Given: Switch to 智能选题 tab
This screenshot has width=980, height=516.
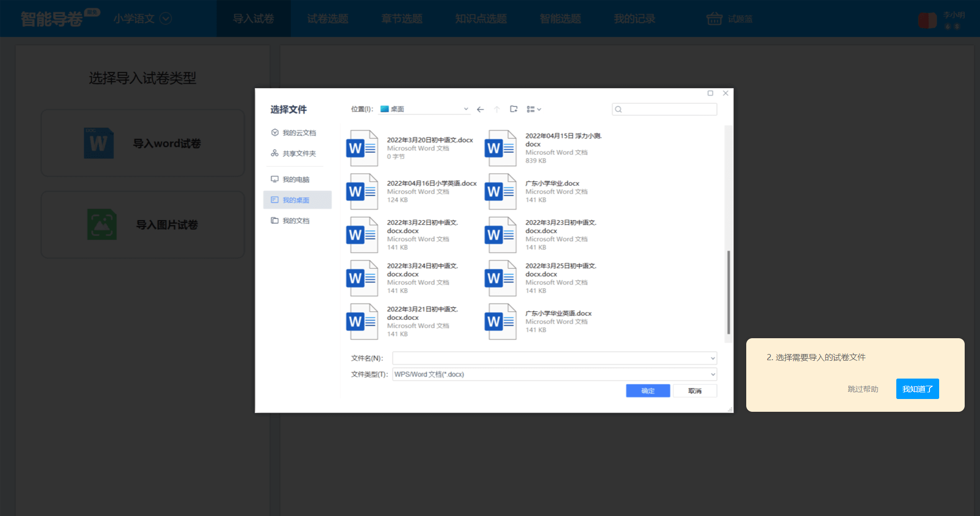Looking at the screenshot, I should pos(560,19).
